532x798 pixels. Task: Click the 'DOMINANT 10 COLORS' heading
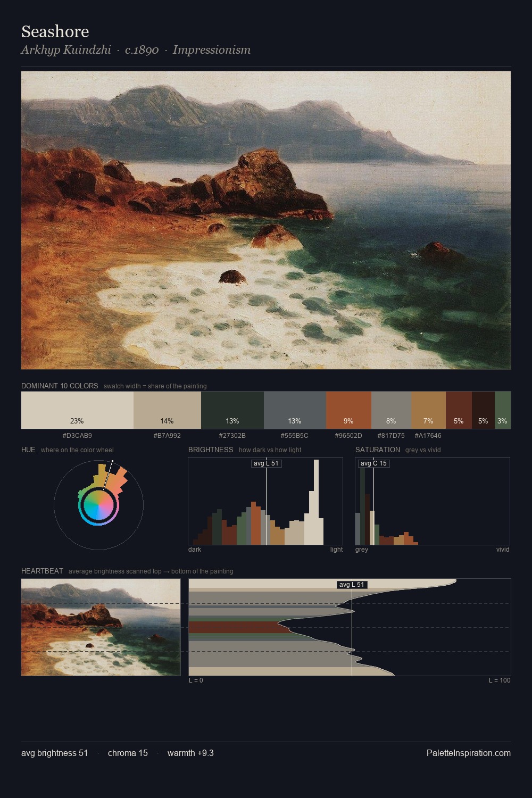tap(60, 386)
